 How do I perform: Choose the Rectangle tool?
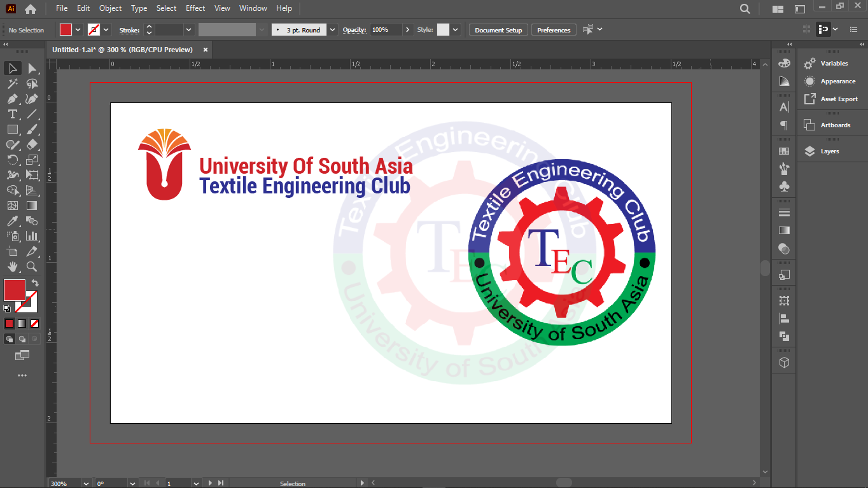point(12,129)
